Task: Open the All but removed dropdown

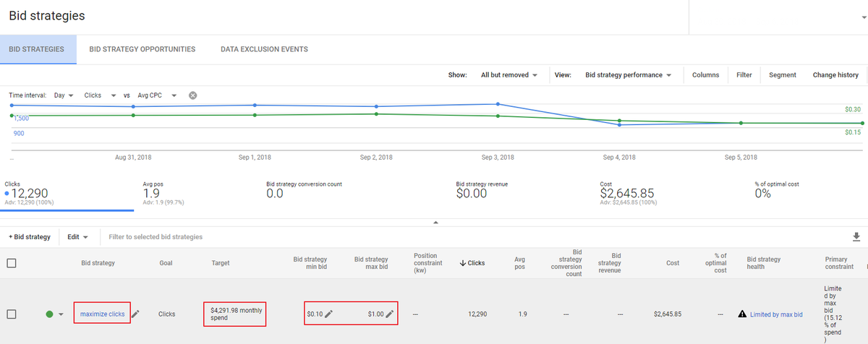Action: (x=509, y=75)
